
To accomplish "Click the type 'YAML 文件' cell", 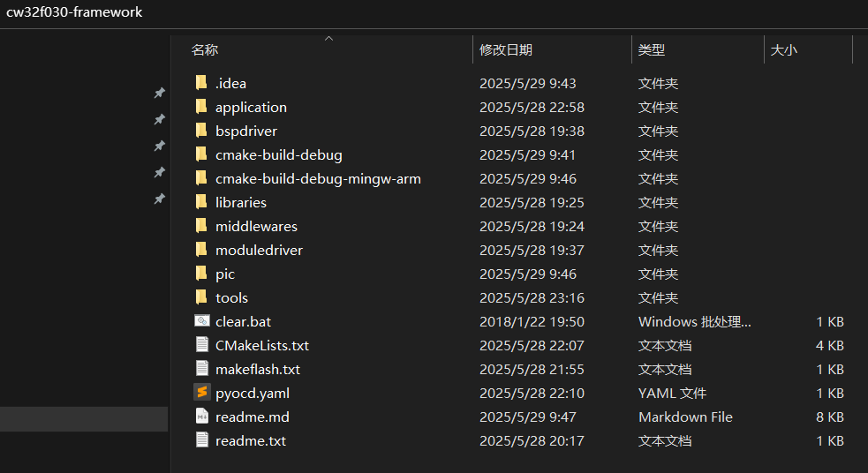I will pyautogui.click(x=673, y=393).
